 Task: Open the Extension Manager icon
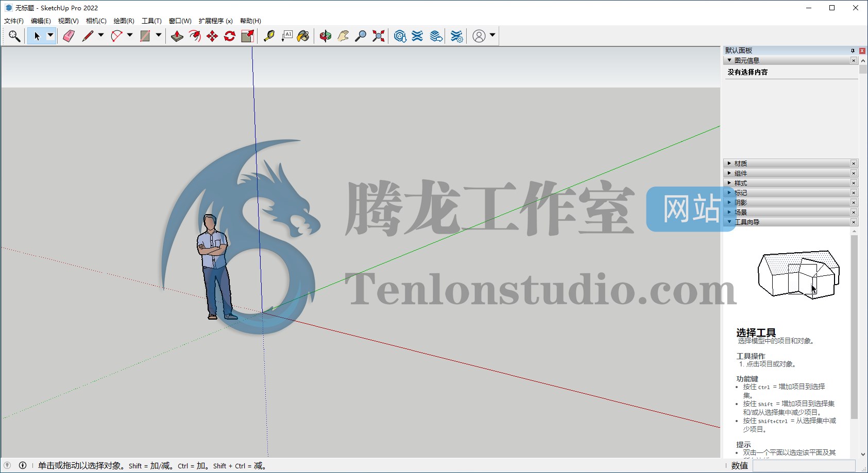pos(456,36)
